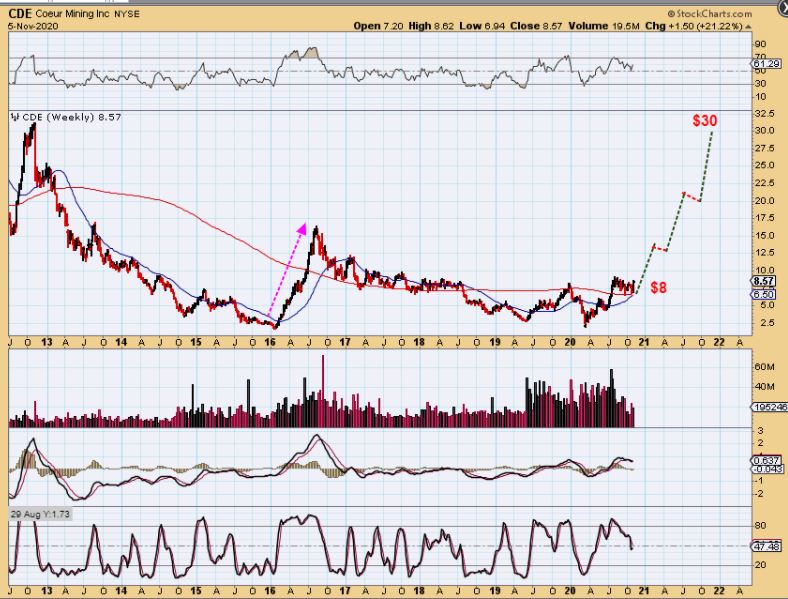
Task: Click the 5-Nov-2020 chart date
Action: click(33, 26)
